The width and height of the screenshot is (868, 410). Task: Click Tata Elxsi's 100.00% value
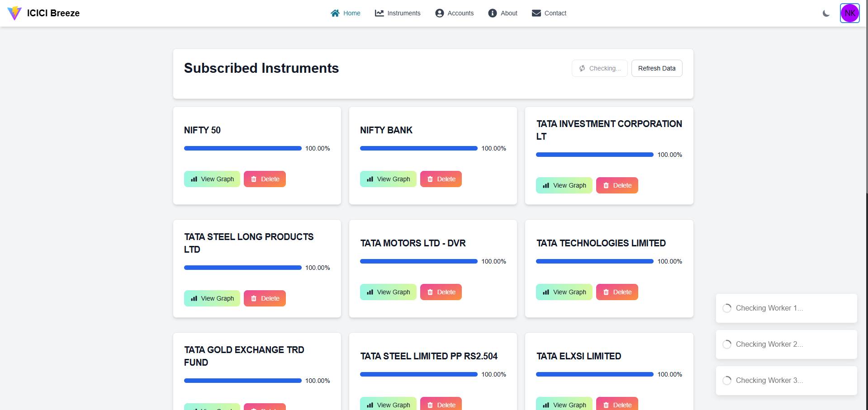(670, 374)
